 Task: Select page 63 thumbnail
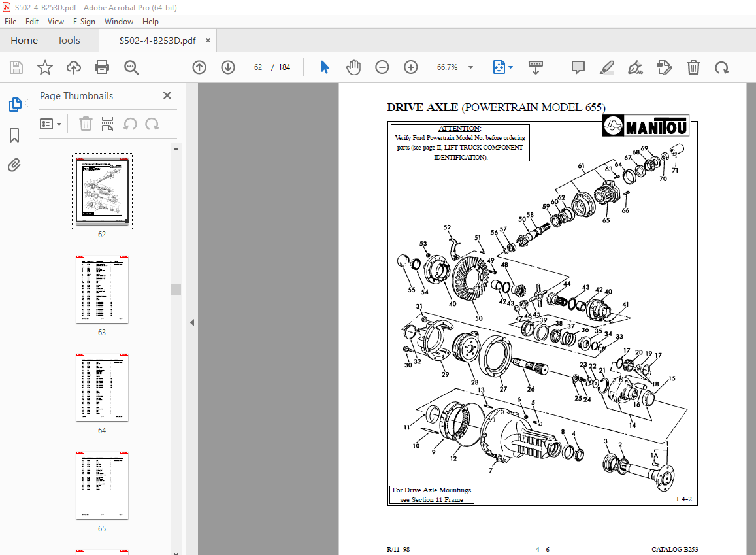click(102, 290)
